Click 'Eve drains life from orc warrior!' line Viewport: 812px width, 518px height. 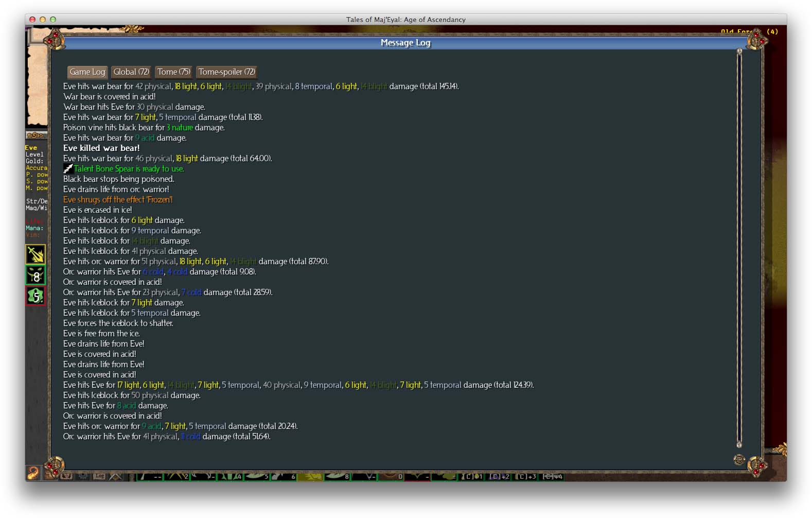pyautogui.click(x=116, y=189)
